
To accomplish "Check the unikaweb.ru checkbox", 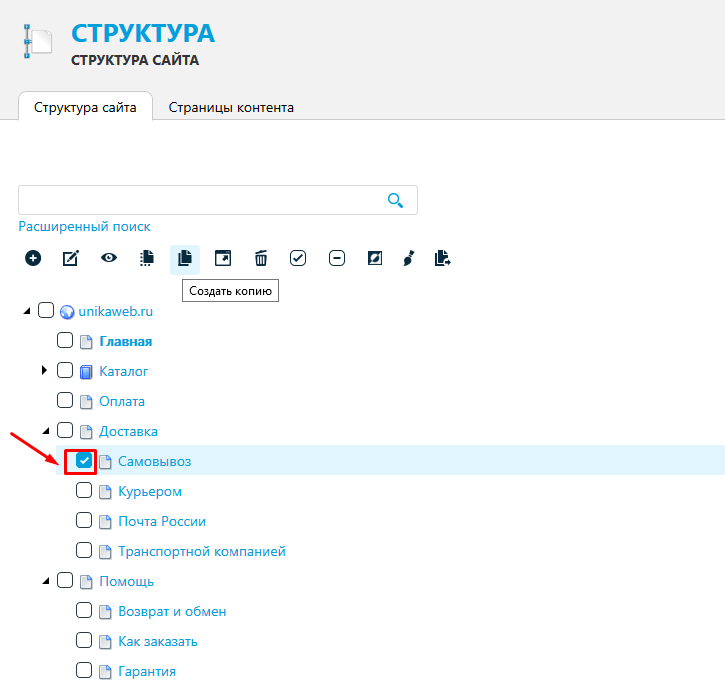I will (x=46, y=310).
